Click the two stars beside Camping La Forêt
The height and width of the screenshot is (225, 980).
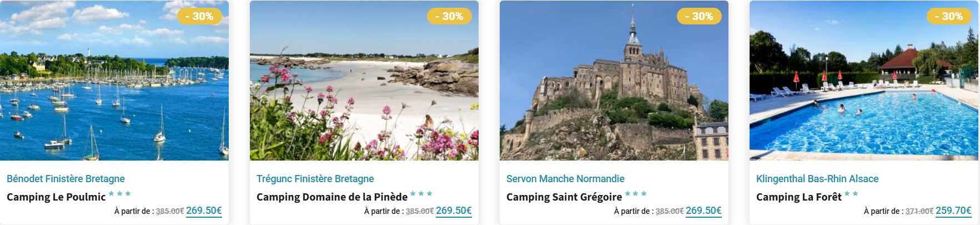[851, 194]
